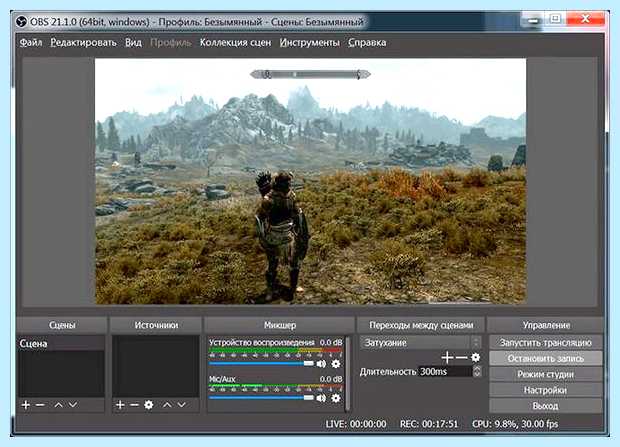
Task: Add a new source with the plus icon
Action: 120,405
